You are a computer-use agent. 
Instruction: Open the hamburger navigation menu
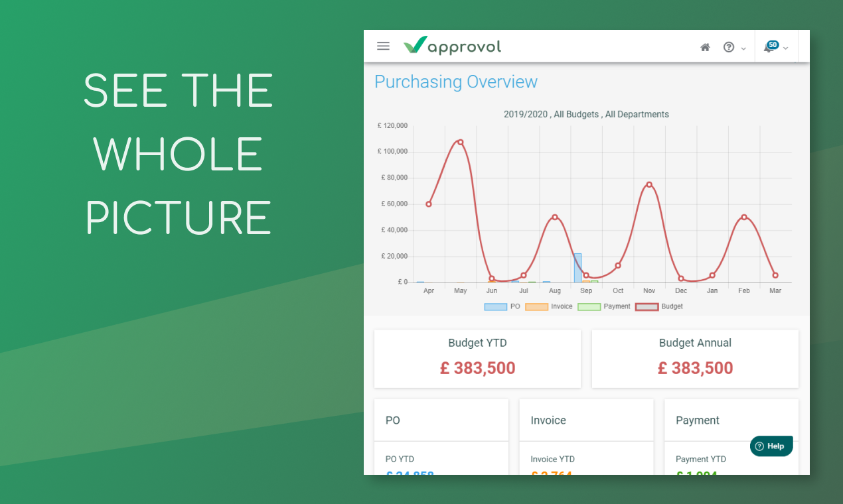click(x=383, y=46)
